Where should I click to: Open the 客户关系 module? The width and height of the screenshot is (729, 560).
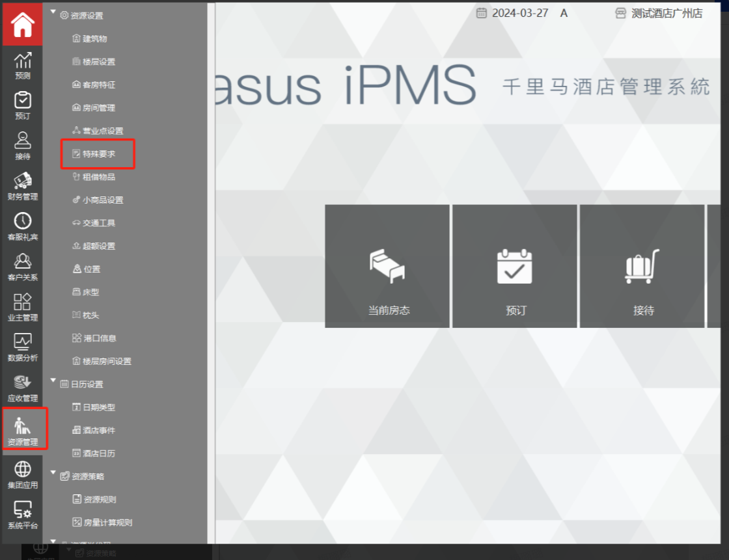[23, 267]
